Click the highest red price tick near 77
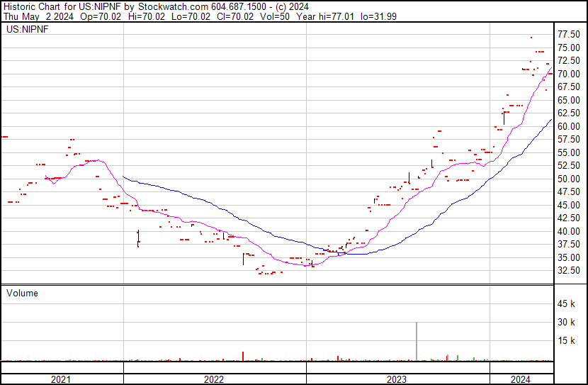 pyautogui.click(x=531, y=38)
